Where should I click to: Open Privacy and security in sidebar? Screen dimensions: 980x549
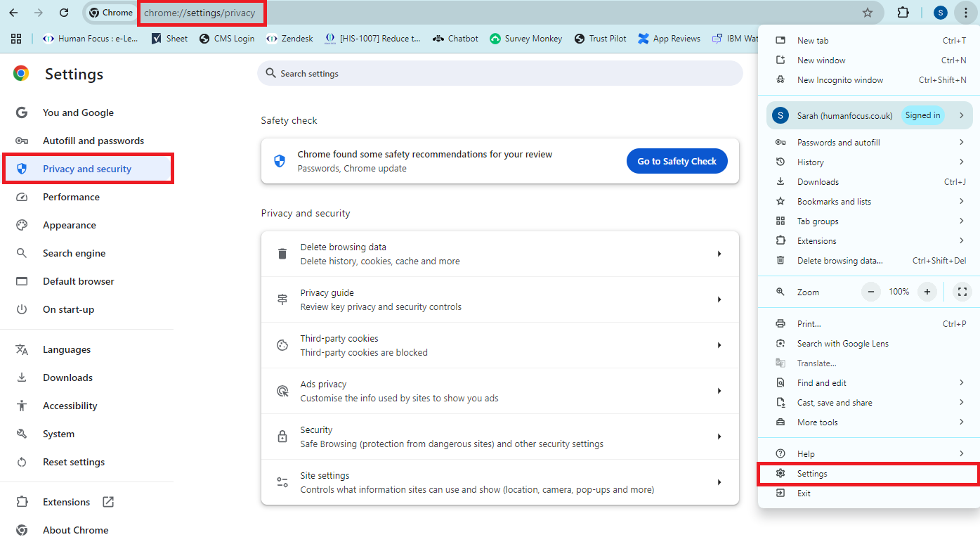tap(87, 169)
